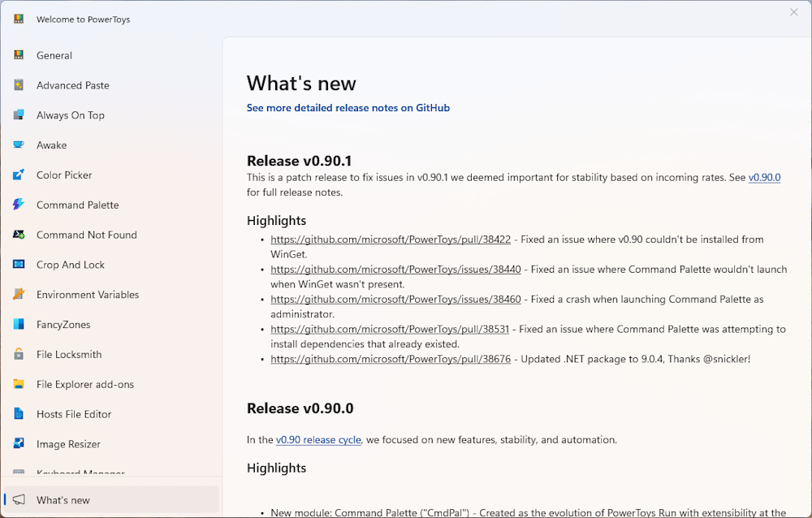Open the General page icon
The width and height of the screenshot is (812, 518).
19,55
